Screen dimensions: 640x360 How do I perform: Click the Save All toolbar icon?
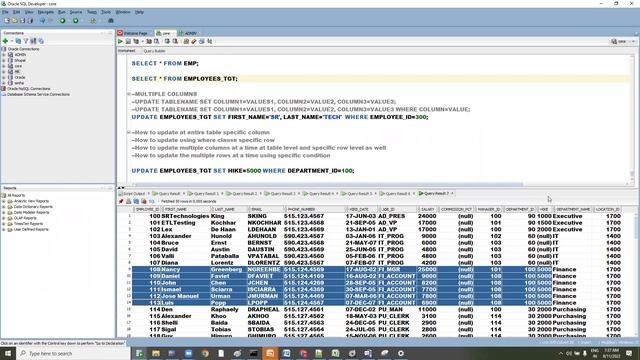[30, 20]
